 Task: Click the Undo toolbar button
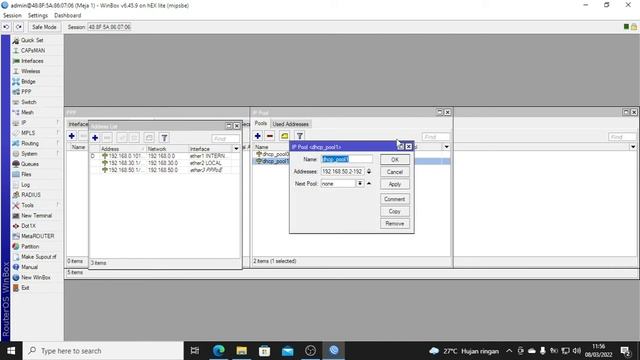6,27
